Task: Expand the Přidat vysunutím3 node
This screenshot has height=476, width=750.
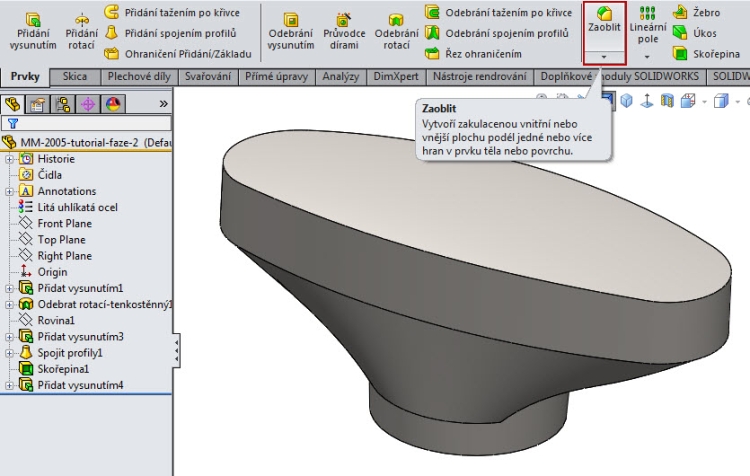Action: click(x=9, y=337)
